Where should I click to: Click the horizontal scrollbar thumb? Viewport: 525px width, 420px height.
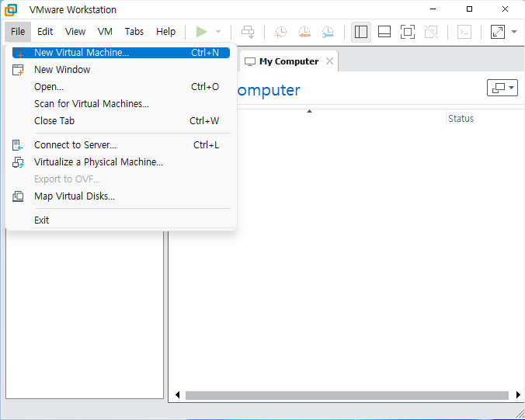(x=347, y=395)
